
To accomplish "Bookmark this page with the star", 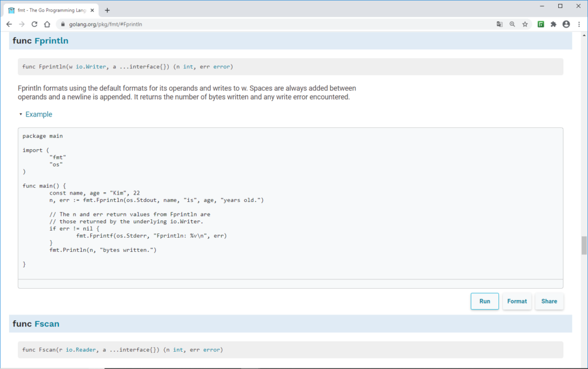I will 525,24.
